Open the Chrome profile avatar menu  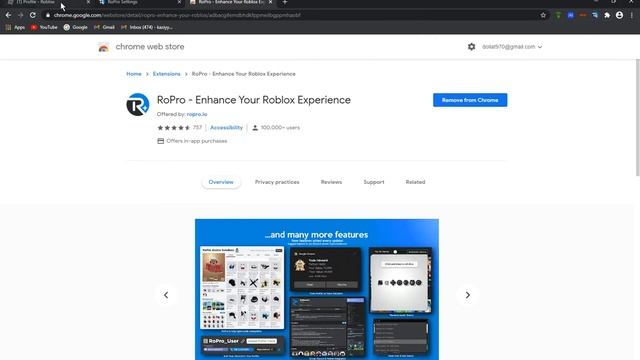click(x=620, y=15)
